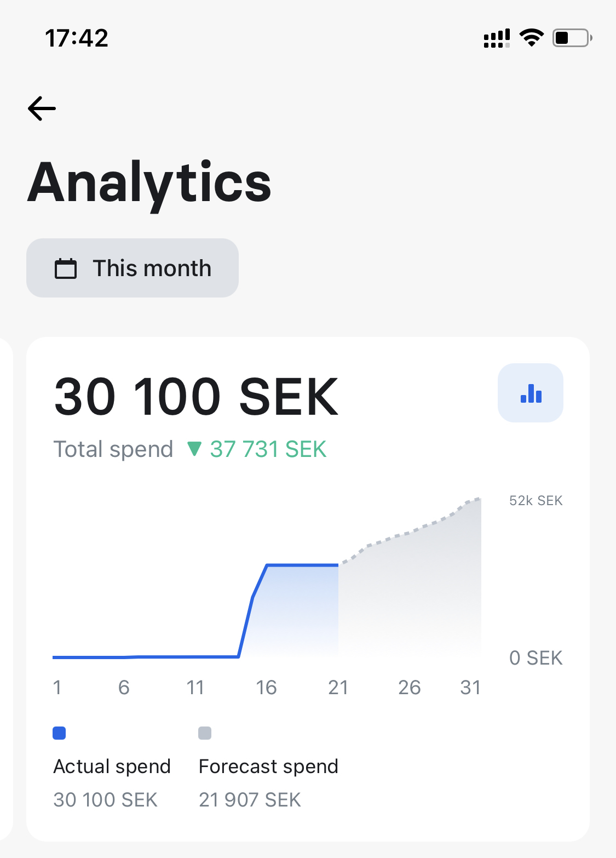Tap the 17:42 clock in status bar
Screen dimensions: 616x858
pos(77,38)
